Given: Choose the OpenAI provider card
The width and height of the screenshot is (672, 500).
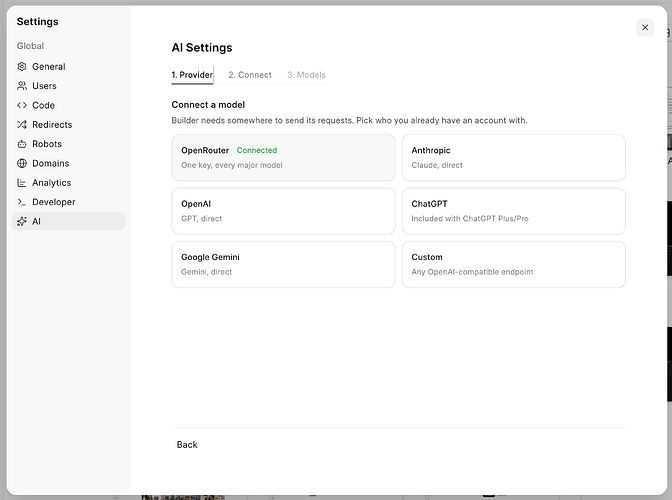Looking at the screenshot, I should 283,211.
